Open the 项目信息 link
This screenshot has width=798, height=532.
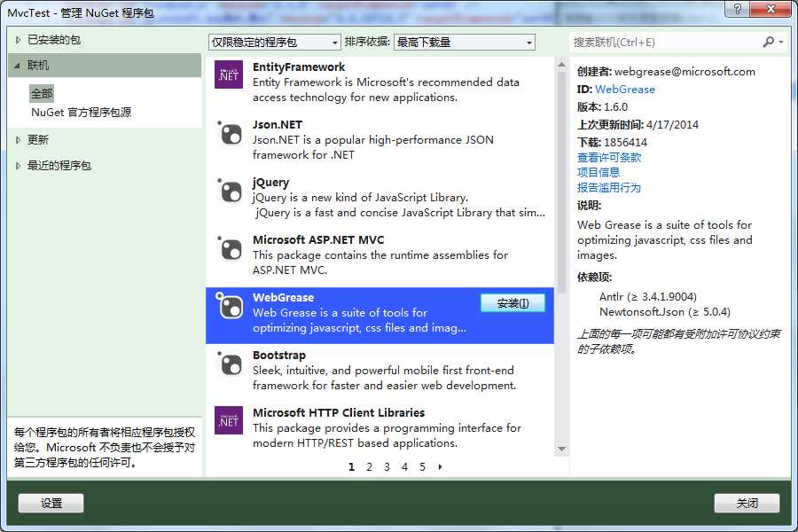pyautogui.click(x=598, y=173)
